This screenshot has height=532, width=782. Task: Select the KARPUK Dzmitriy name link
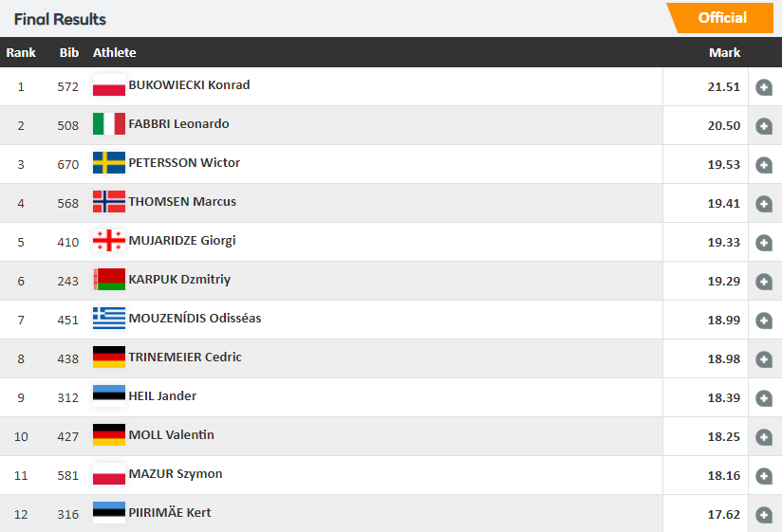click(179, 280)
